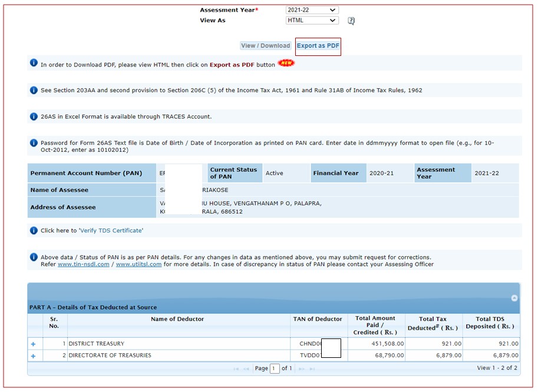Open the www.tin-nsdl.com link
The width and height of the screenshot is (538, 392).
point(83,264)
